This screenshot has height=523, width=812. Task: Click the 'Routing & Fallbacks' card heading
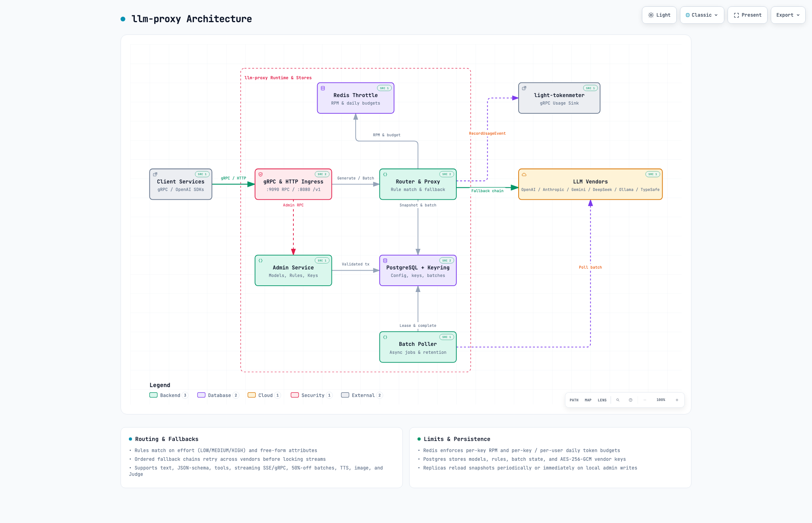pos(167,439)
